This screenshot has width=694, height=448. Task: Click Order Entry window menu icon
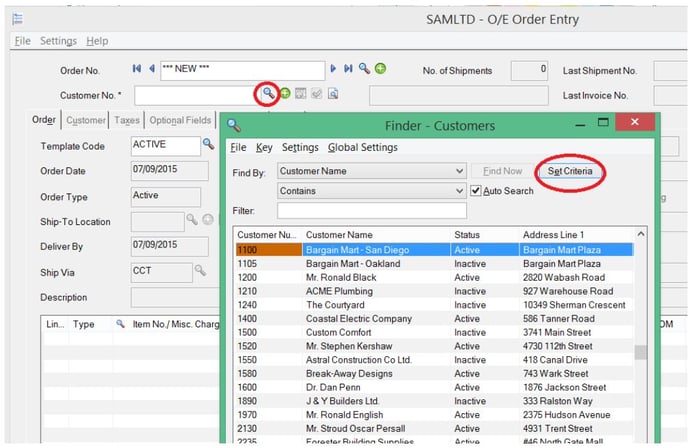17,19
